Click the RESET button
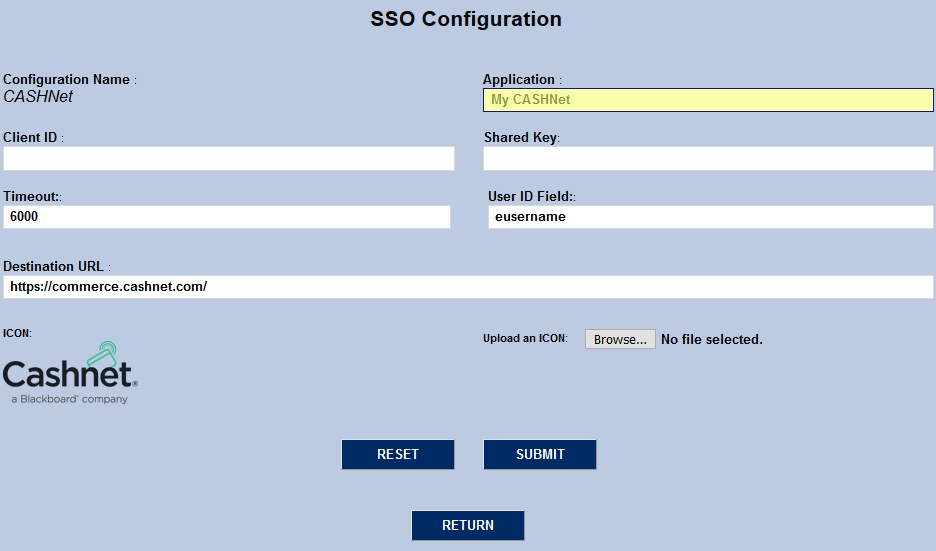This screenshot has width=936, height=551. (398, 454)
